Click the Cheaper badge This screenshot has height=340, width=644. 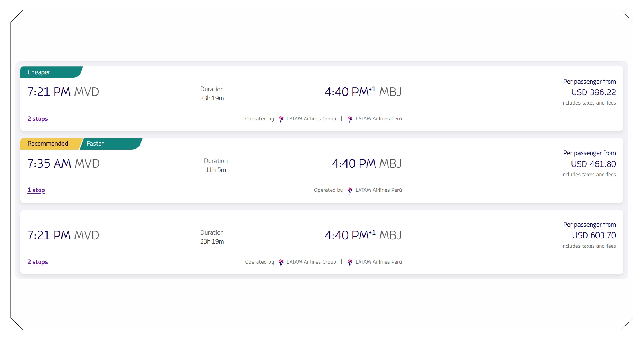click(39, 72)
